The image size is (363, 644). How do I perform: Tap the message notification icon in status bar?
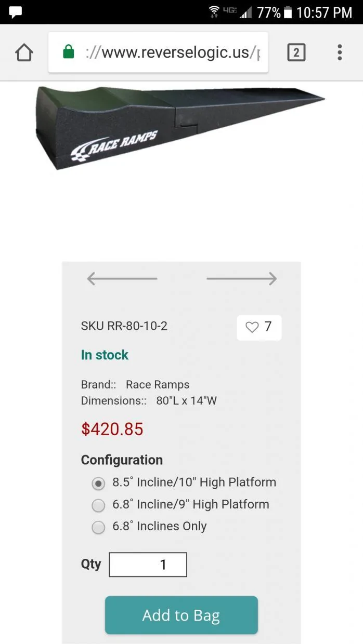16,11
